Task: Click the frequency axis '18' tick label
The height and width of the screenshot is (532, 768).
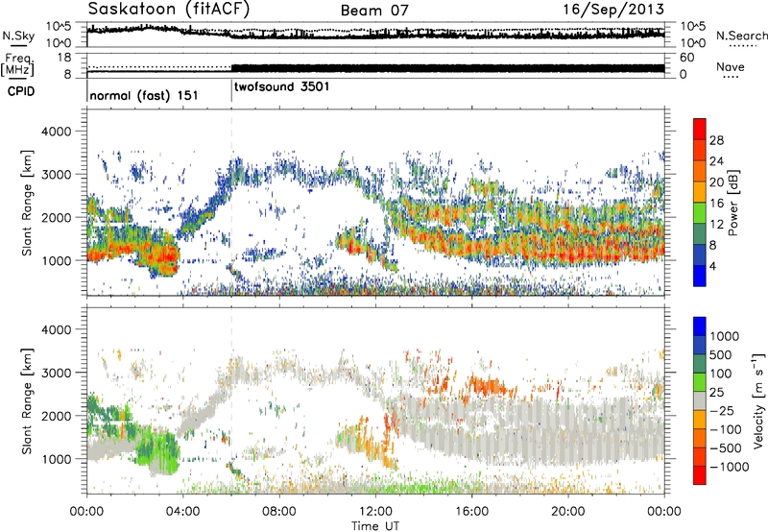Action: (x=64, y=58)
